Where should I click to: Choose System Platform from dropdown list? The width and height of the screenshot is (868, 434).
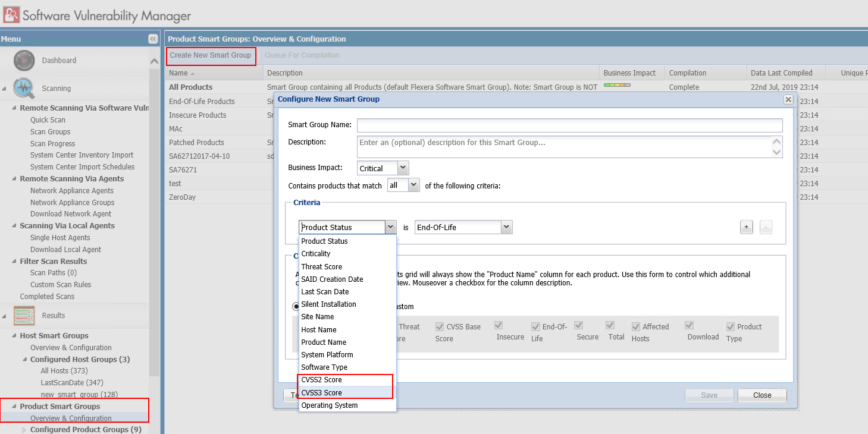pyautogui.click(x=347, y=355)
